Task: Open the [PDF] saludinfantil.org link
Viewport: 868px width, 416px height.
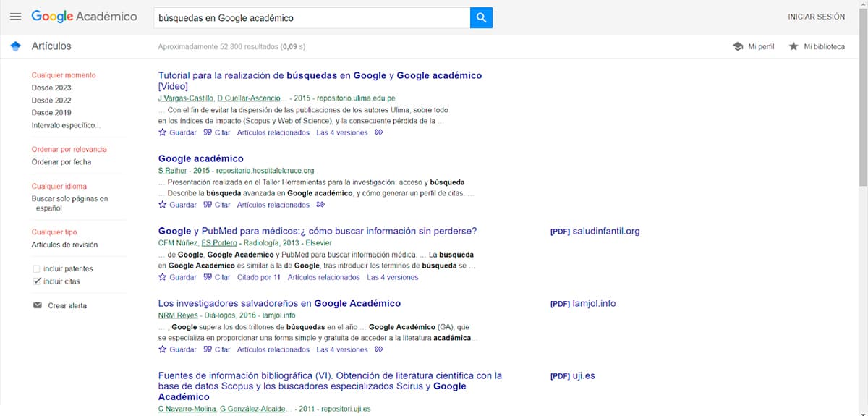Action: pyautogui.click(x=595, y=232)
